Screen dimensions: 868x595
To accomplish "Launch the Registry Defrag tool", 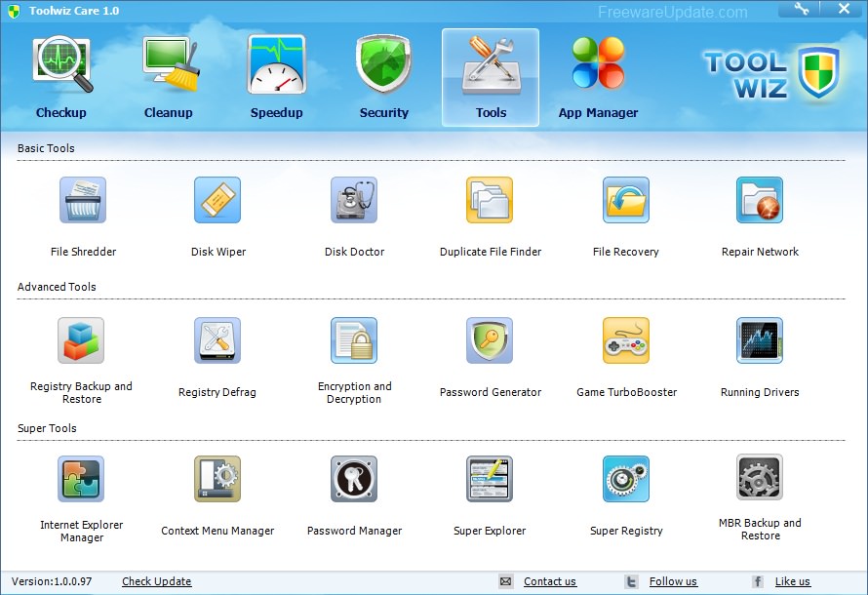I will tap(217, 340).
